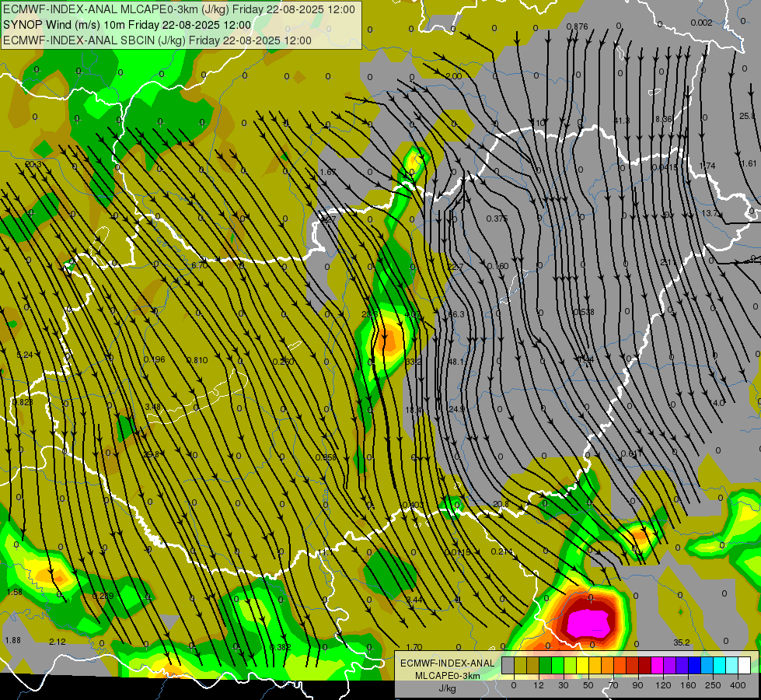Click the 25.8 value at the map edge
761x700 pixels.
click(x=748, y=116)
